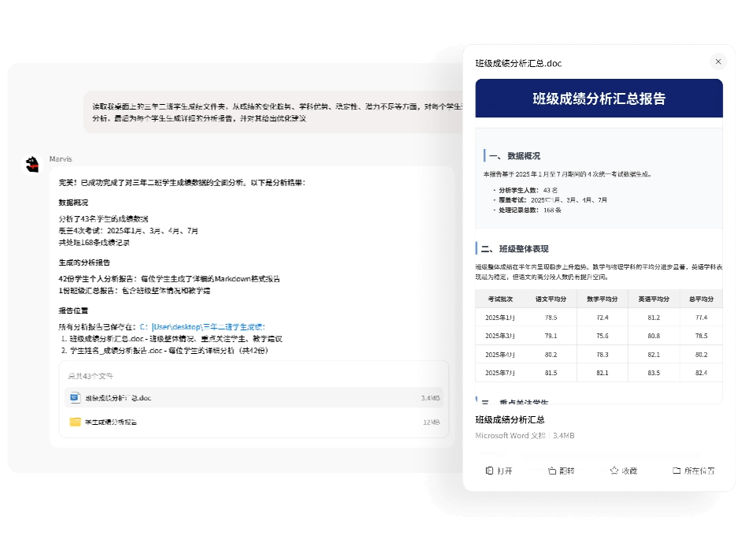Click the 75.6 cell in March row
The height and width of the screenshot is (536, 756).
click(602, 336)
